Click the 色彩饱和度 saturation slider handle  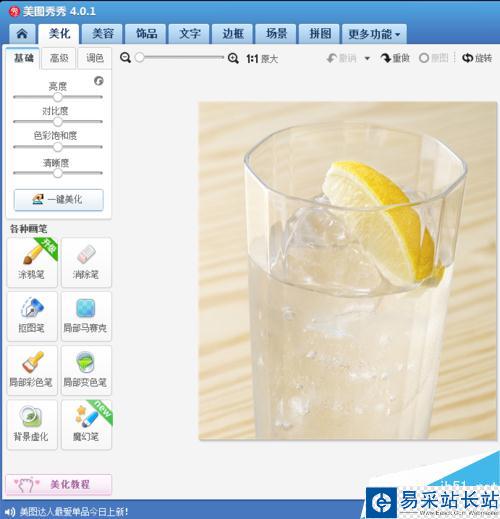pyautogui.click(x=58, y=147)
